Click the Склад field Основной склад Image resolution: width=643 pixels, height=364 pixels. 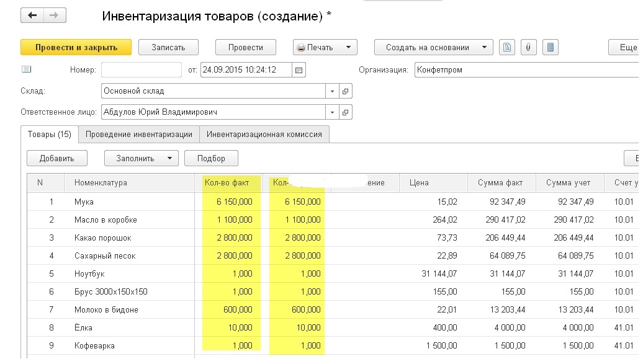(214, 91)
